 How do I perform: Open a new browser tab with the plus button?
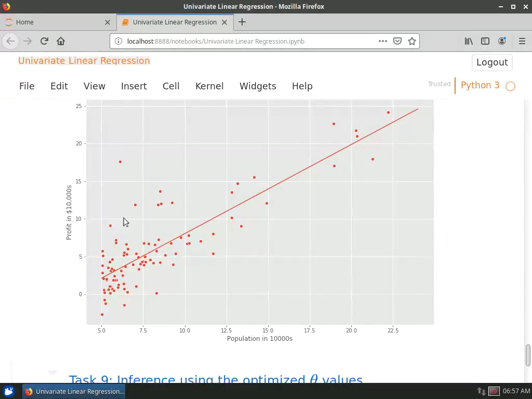pyautogui.click(x=242, y=22)
